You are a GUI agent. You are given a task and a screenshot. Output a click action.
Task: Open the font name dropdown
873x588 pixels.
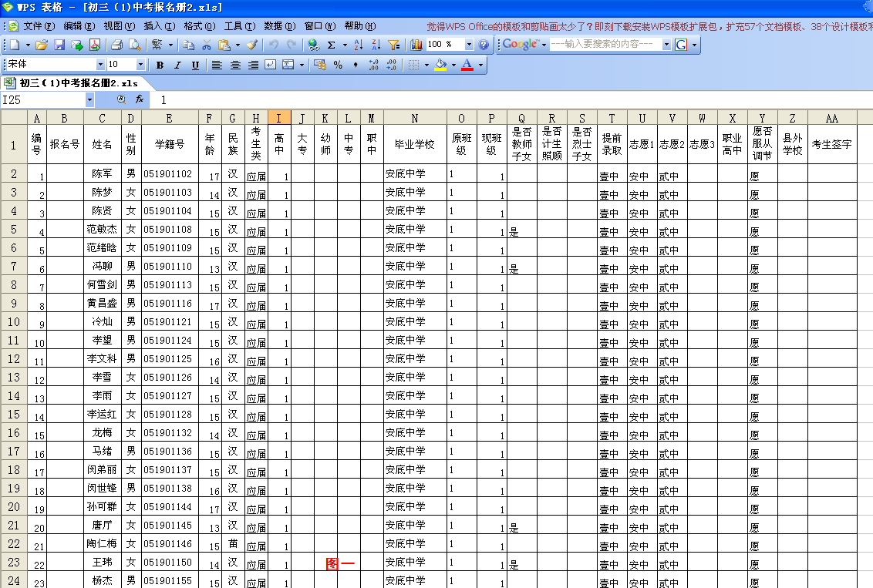click(103, 66)
